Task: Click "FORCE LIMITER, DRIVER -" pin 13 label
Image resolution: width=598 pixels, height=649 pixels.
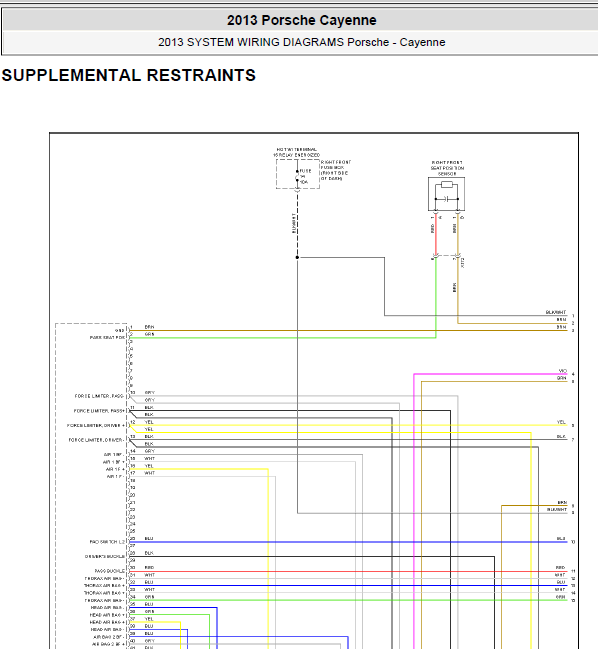Action: pos(96,440)
